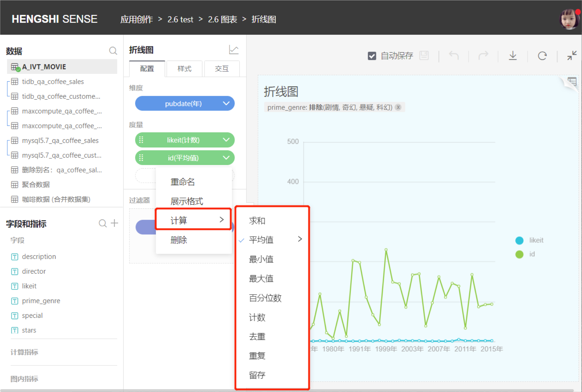
Task: Click the undo arrow icon
Action: point(454,55)
